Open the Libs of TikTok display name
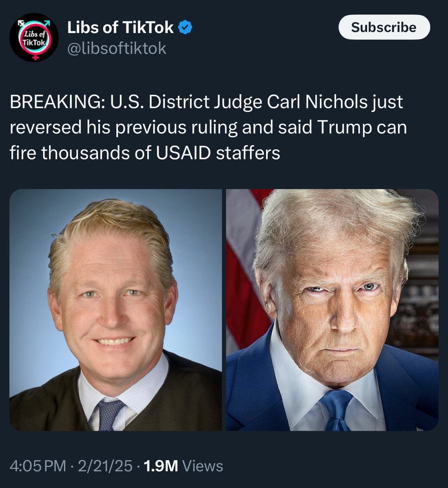Screen dimensions: 448x488 [x=120, y=27]
